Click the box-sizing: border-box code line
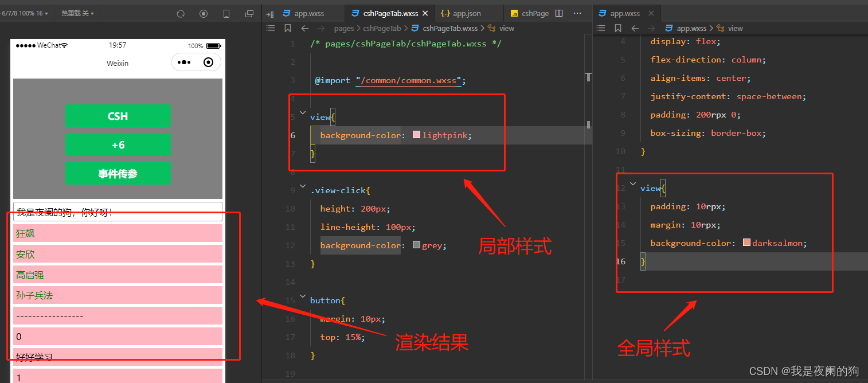Image resolution: width=868 pixels, height=383 pixels. (x=708, y=133)
